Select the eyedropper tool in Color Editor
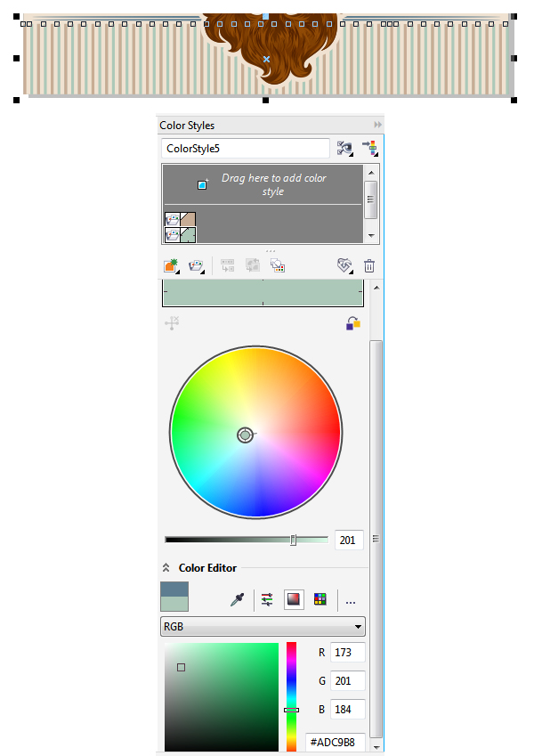The width and height of the screenshot is (534, 756). [x=237, y=600]
